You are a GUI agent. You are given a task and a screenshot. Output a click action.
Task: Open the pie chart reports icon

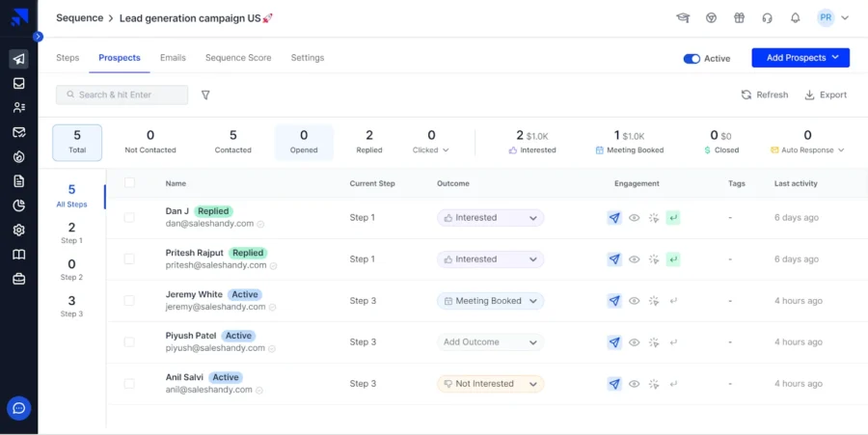[x=19, y=205]
